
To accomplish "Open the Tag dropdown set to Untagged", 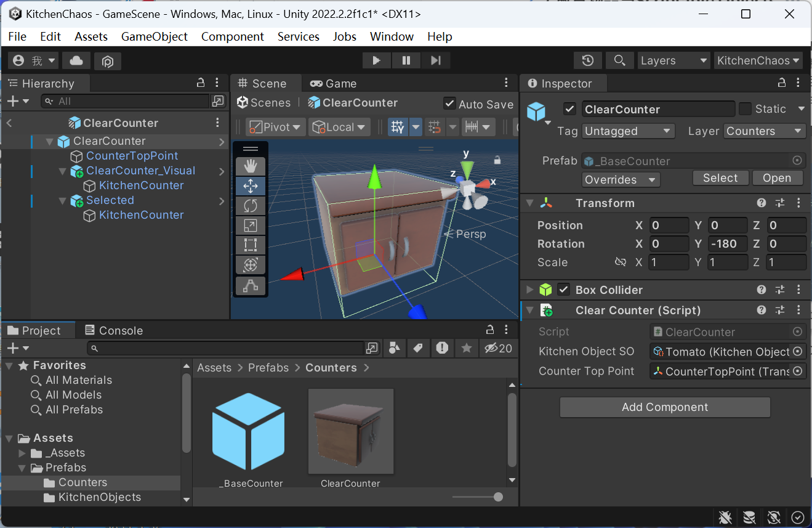I will tap(628, 131).
